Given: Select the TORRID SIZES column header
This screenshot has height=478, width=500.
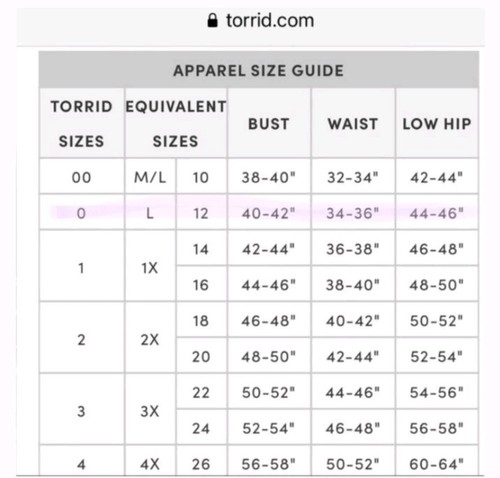Looking at the screenshot, I should pyautogui.click(x=82, y=123).
